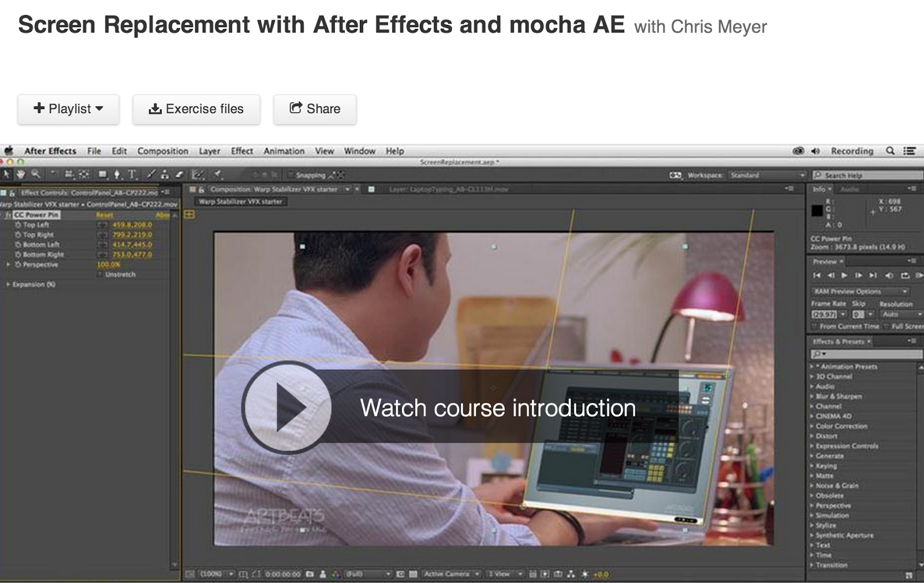This screenshot has width=924, height=583.
Task: Enable the Snapping checkbox
Action: (290, 174)
